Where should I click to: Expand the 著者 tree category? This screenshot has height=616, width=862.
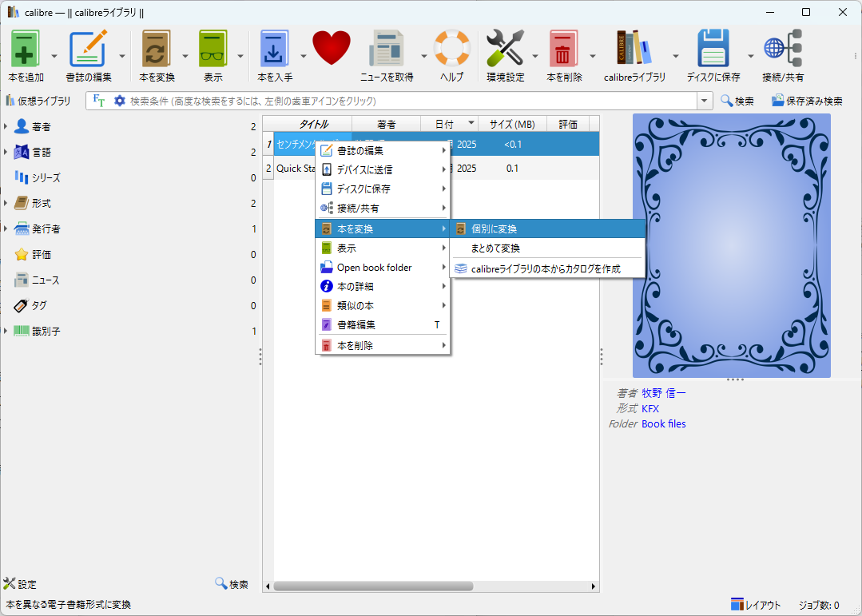point(6,127)
